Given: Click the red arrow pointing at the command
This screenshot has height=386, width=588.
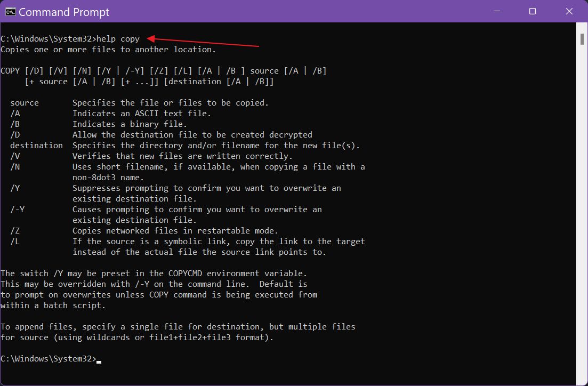Looking at the screenshot, I should coord(203,43).
